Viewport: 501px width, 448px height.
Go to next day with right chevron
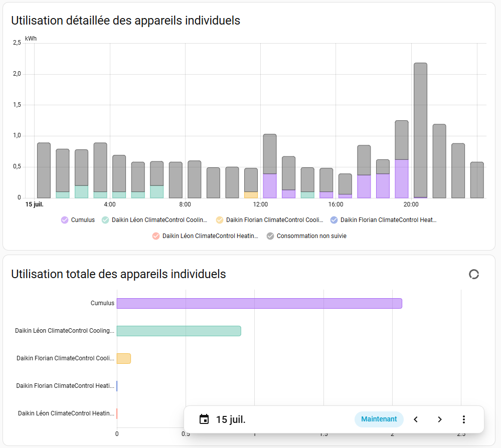click(440, 419)
